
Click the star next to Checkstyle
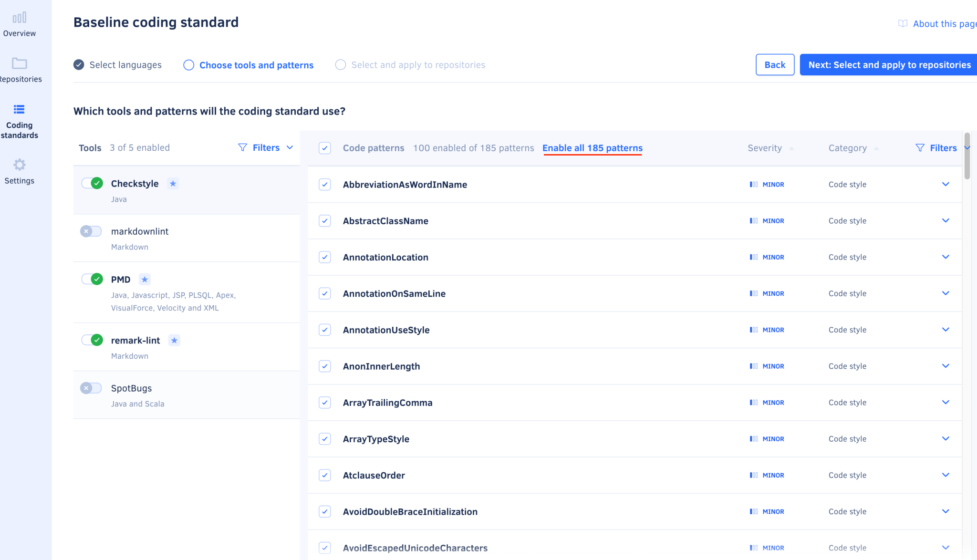173,183
